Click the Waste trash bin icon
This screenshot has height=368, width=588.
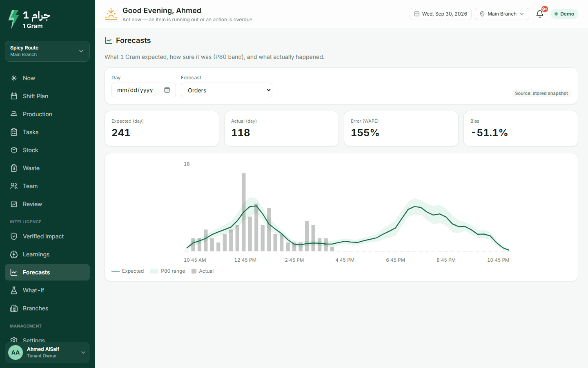pyautogui.click(x=14, y=168)
